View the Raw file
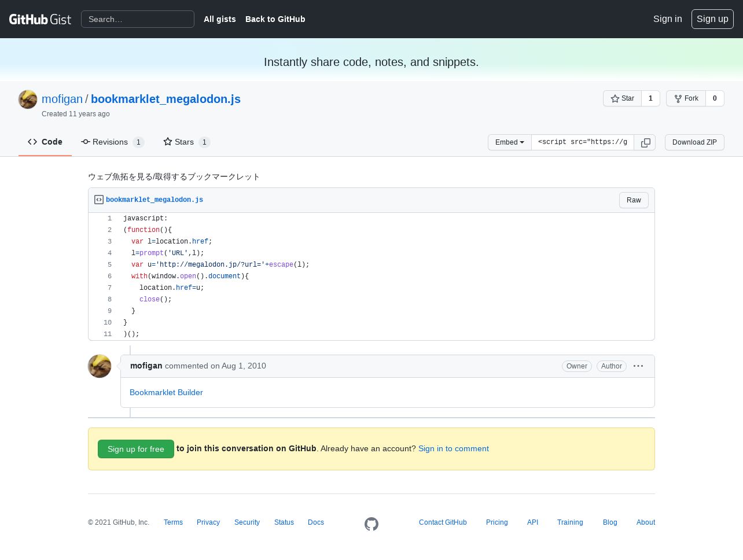Image resolution: width=743 pixels, height=560 pixels. pos(634,200)
